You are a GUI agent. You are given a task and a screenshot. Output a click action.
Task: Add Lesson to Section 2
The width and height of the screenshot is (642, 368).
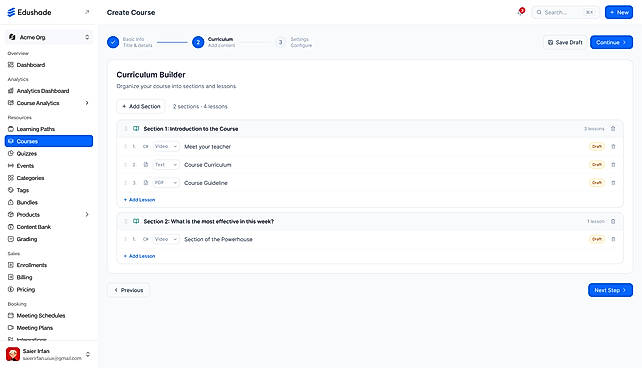pyautogui.click(x=139, y=256)
